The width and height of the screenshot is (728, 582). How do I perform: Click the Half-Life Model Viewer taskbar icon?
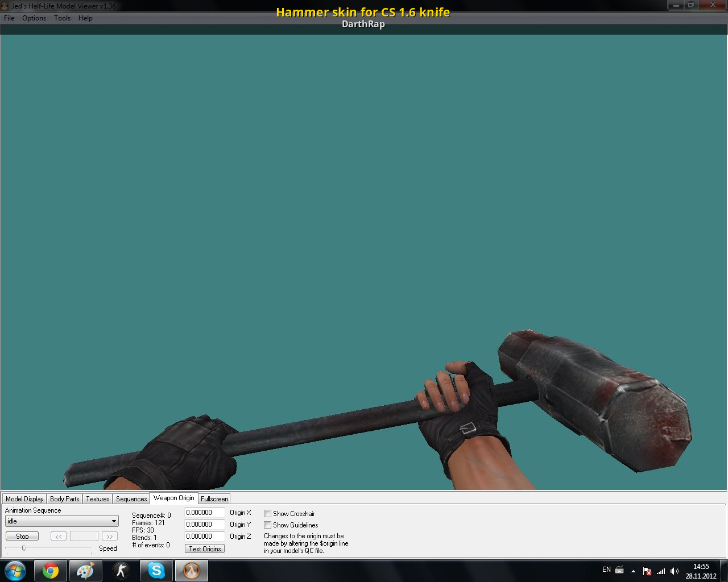tap(191, 570)
